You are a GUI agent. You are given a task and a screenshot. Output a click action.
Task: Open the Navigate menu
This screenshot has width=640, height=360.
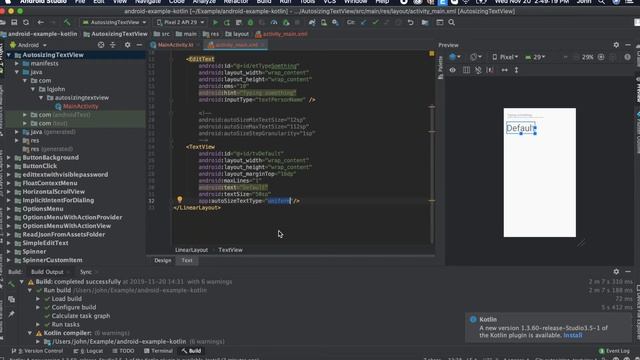tap(148, 2)
